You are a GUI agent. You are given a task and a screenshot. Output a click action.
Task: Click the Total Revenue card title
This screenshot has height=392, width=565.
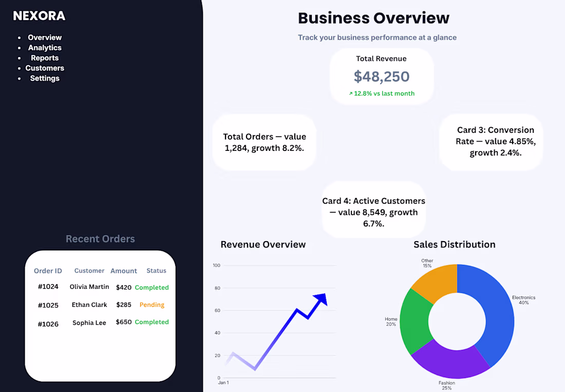pos(381,58)
